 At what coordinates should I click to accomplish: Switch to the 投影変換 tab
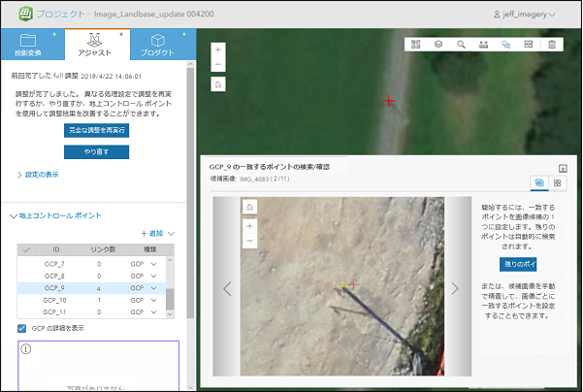pos(33,45)
